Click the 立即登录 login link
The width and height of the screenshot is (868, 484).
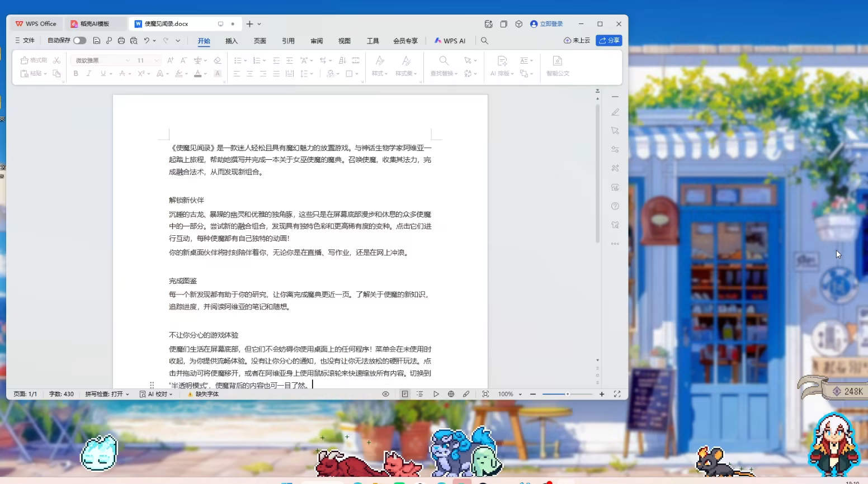tap(546, 24)
